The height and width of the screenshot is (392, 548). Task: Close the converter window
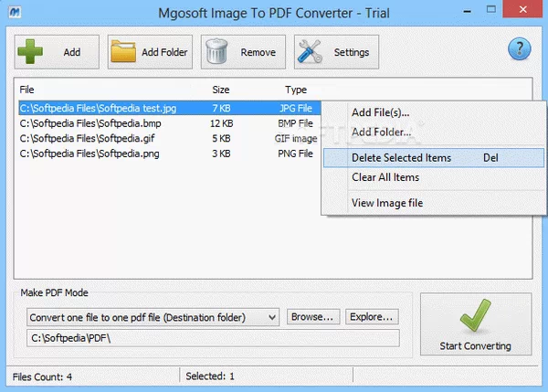tap(522, 9)
